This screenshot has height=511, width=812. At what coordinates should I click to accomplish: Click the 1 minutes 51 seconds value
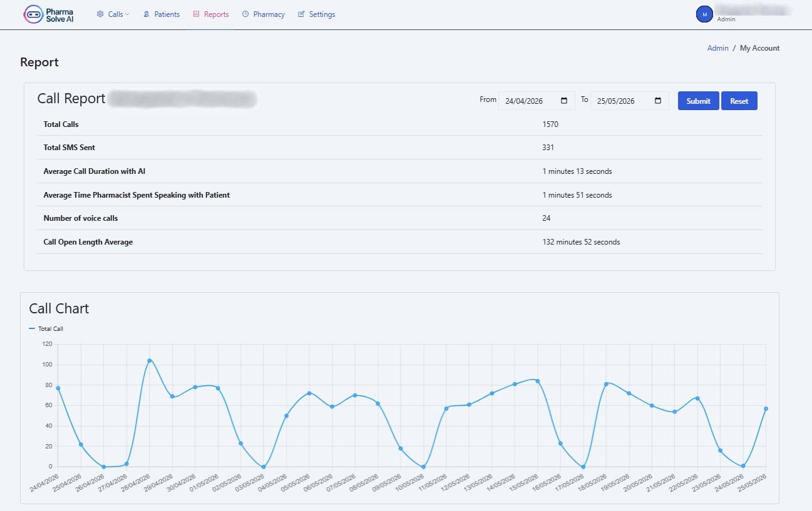577,195
